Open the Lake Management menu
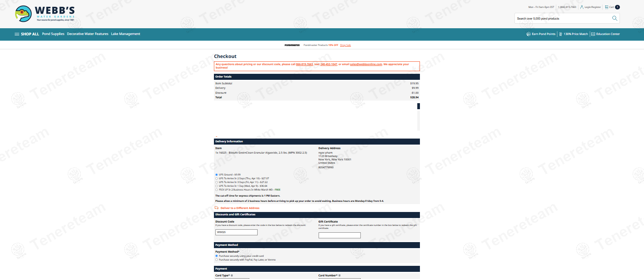 [x=125, y=34]
